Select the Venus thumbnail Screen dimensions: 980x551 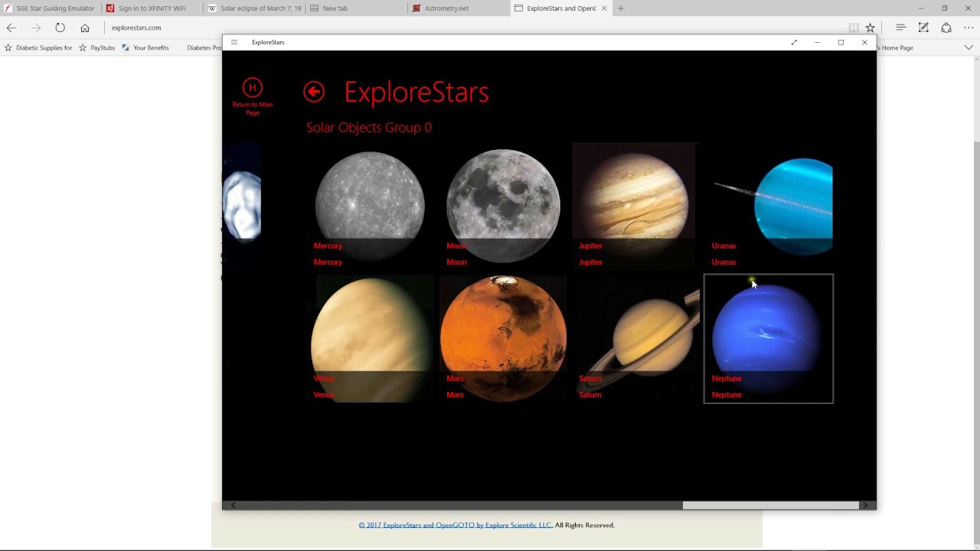click(370, 339)
